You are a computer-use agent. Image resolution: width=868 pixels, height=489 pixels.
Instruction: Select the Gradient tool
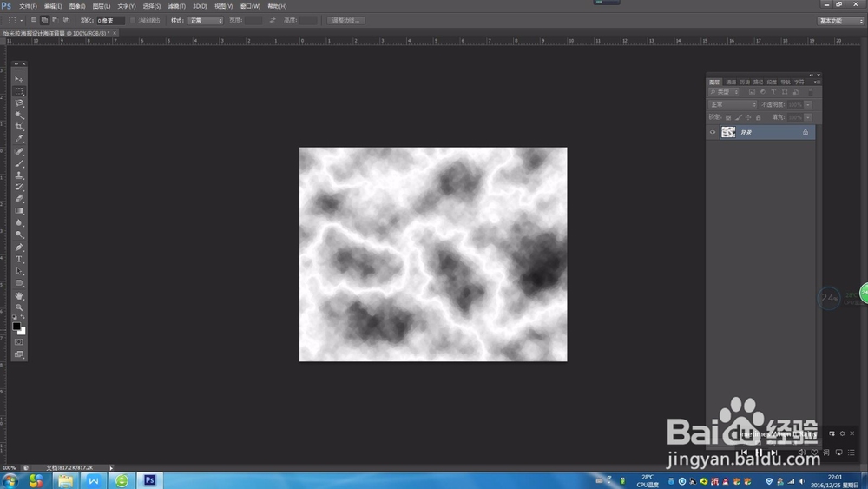click(x=19, y=211)
